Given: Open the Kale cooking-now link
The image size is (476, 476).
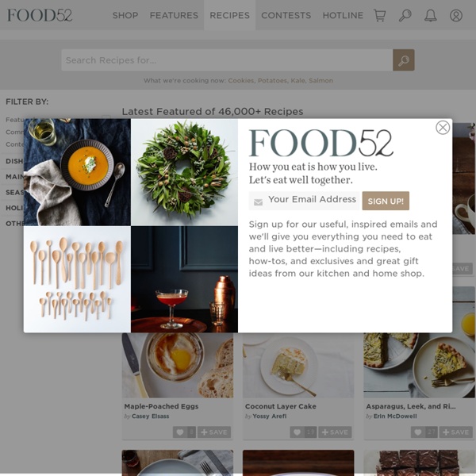Looking at the screenshot, I should (x=297, y=80).
